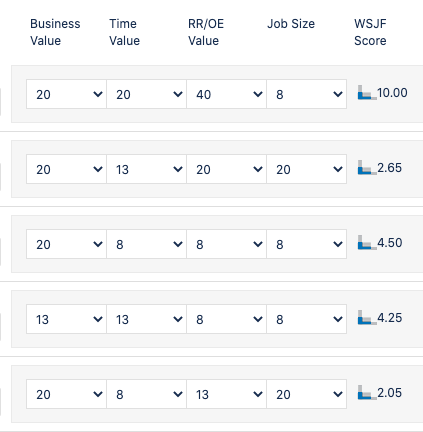
Task: Open Business Value dropdown in first row
Action: tap(66, 94)
